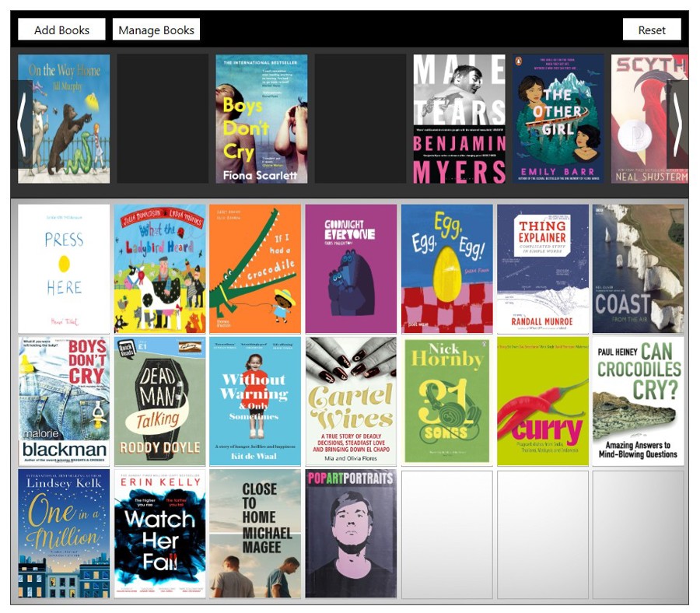Select the Scythe Neal Shusterman cover
This screenshot has width=700, height=613.
(649, 119)
